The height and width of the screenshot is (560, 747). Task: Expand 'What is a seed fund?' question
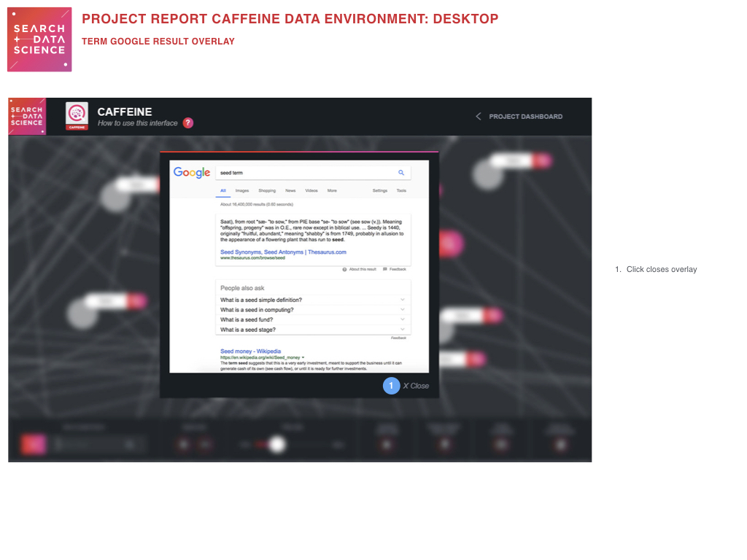(x=313, y=319)
